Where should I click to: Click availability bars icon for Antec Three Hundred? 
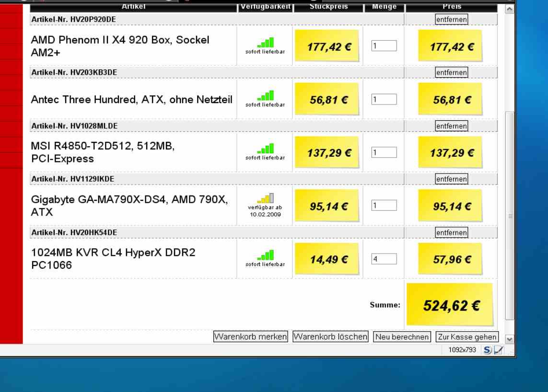(x=266, y=96)
